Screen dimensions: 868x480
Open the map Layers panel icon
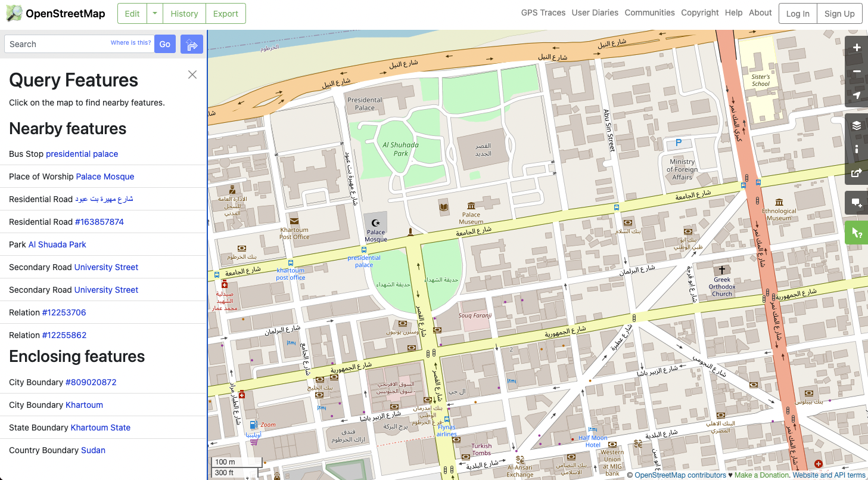[x=857, y=125]
